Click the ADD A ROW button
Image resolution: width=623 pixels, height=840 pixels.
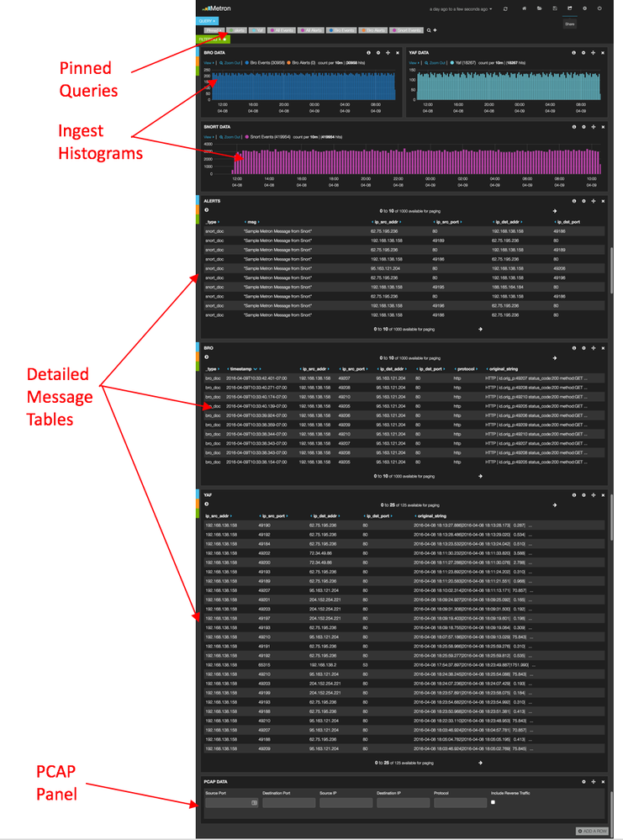point(592,831)
